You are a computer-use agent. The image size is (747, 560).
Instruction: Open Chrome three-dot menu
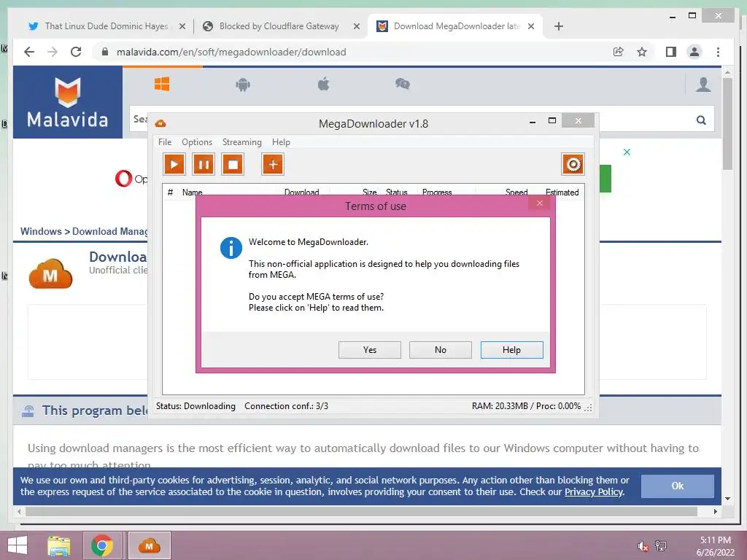coord(718,52)
